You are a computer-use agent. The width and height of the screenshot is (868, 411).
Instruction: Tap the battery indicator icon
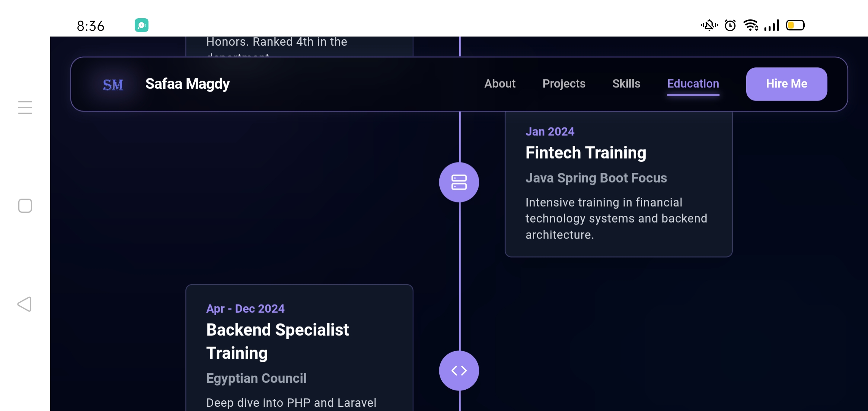796,25
